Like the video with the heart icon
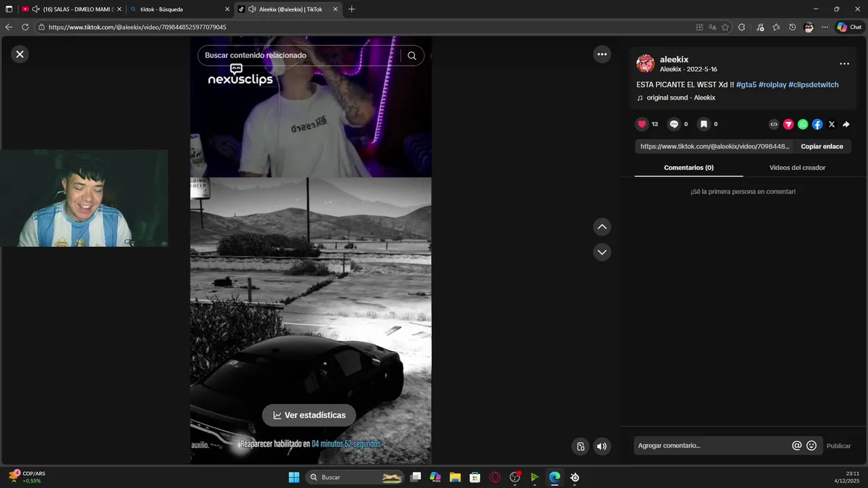The width and height of the screenshot is (868, 488). tap(642, 124)
